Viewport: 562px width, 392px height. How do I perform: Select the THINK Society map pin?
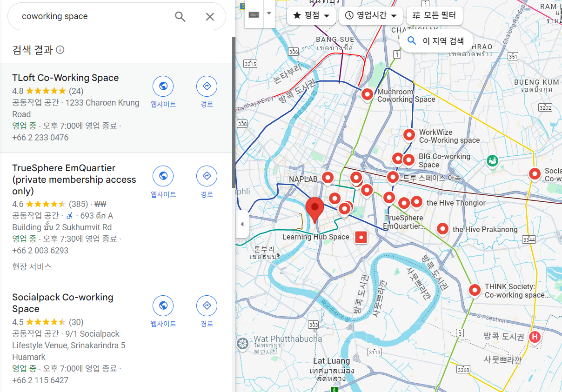(x=475, y=290)
